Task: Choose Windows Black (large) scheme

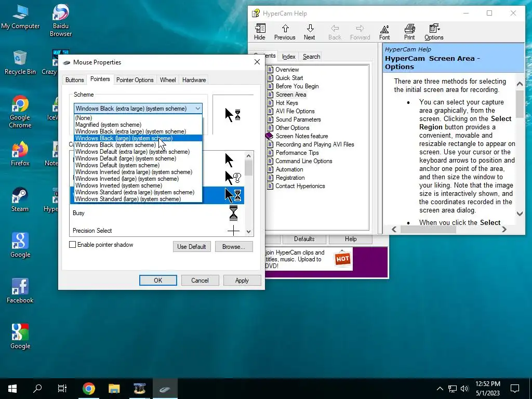Action: point(138,138)
